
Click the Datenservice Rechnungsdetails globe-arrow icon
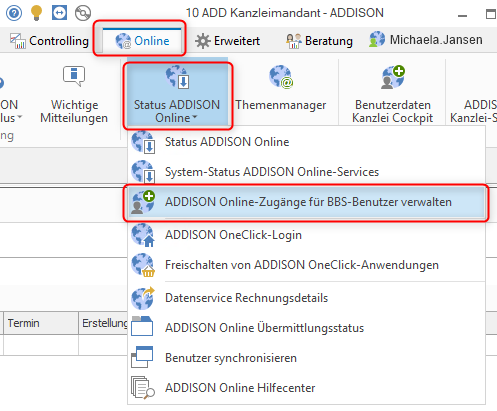(143, 298)
